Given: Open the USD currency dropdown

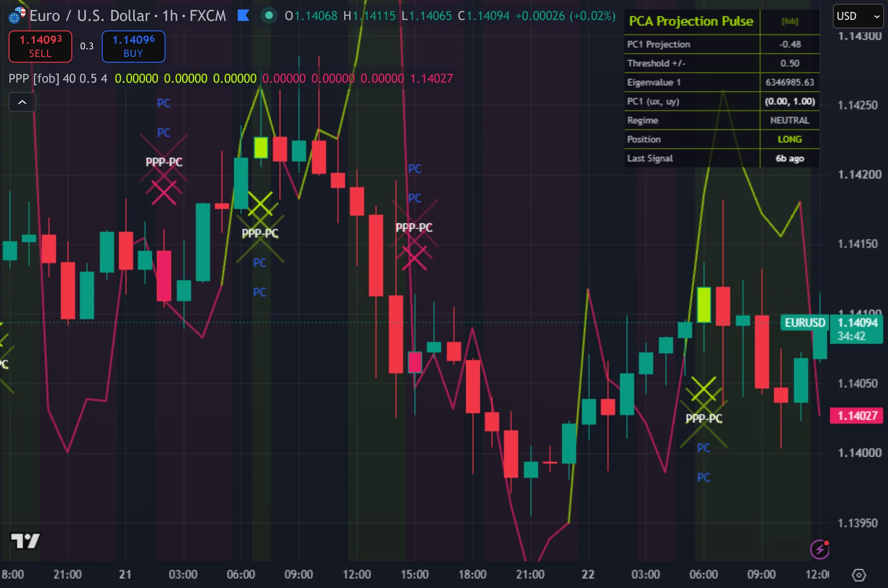Looking at the screenshot, I should (858, 16).
